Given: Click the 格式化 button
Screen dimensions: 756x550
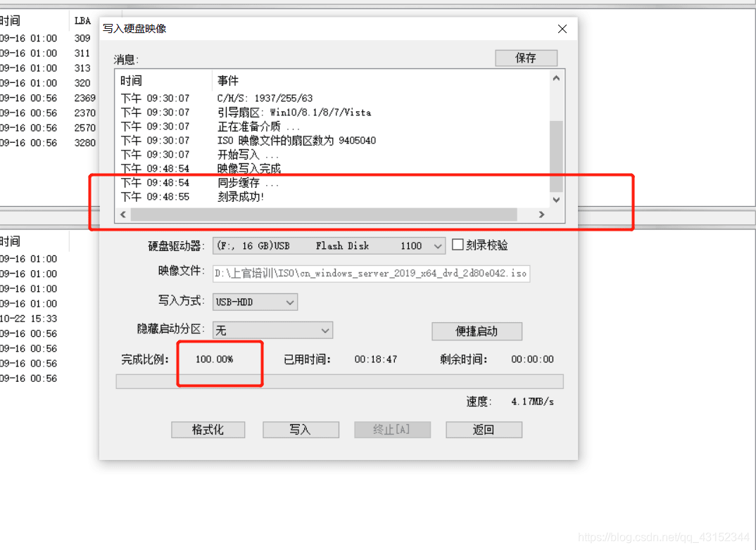Looking at the screenshot, I should [x=208, y=430].
